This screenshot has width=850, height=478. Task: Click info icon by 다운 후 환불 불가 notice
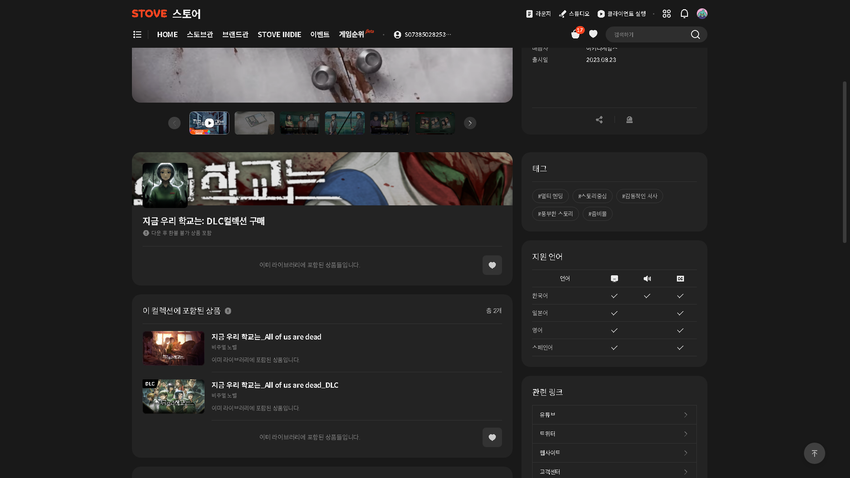pyautogui.click(x=146, y=233)
